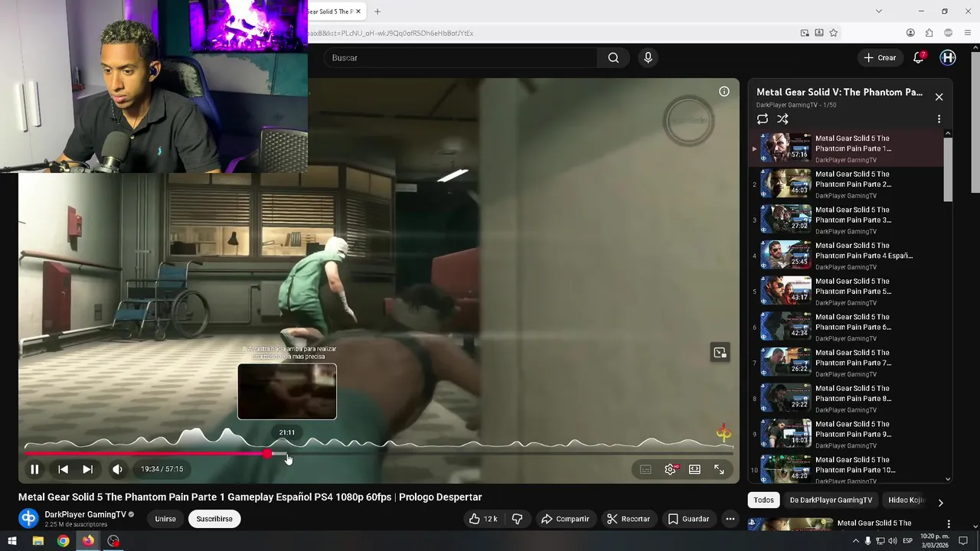Screen dimensions: 980x551
Task: Switch to theater mode
Action: click(x=694, y=469)
